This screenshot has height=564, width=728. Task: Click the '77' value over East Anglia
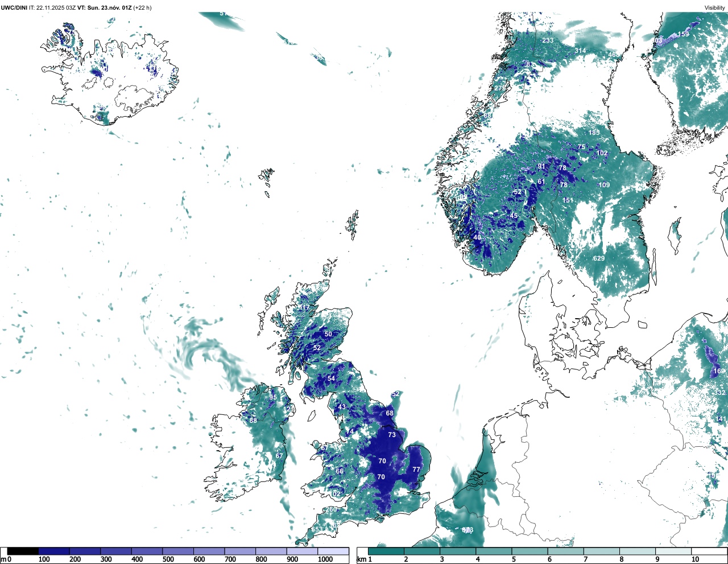[x=416, y=470]
